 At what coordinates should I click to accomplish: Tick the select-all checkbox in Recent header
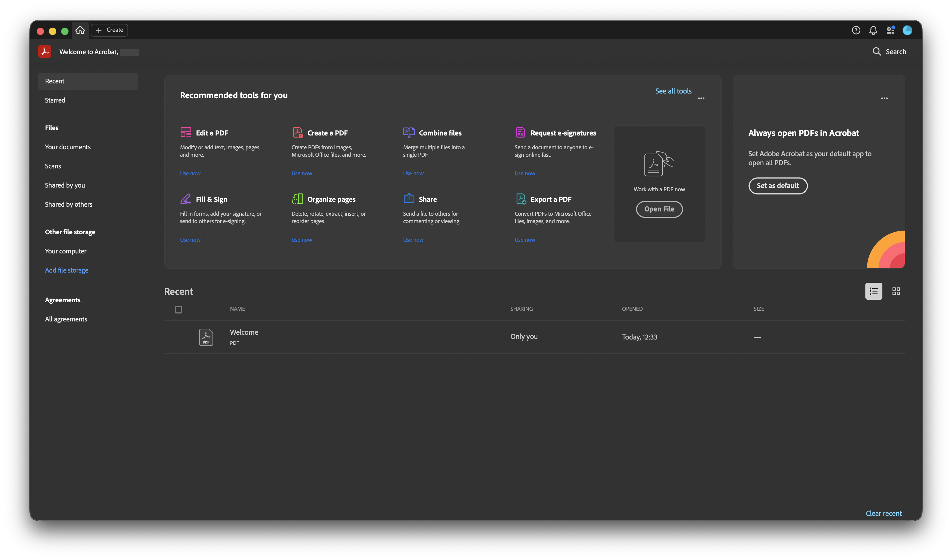178,309
